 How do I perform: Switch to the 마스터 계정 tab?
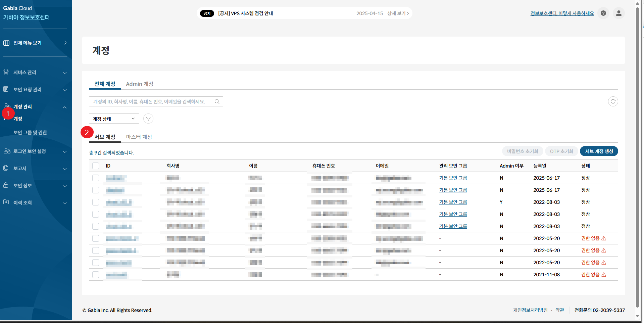coord(139,137)
